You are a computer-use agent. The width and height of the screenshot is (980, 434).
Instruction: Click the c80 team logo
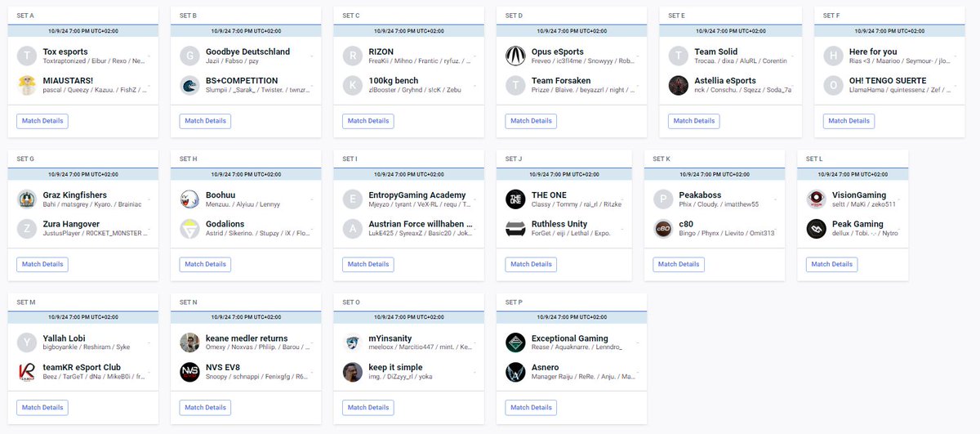click(x=664, y=229)
